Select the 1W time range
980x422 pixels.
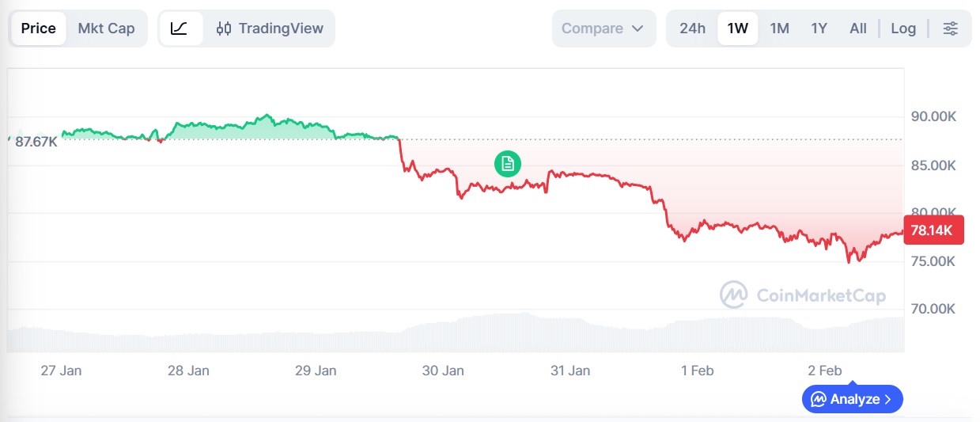(x=737, y=29)
